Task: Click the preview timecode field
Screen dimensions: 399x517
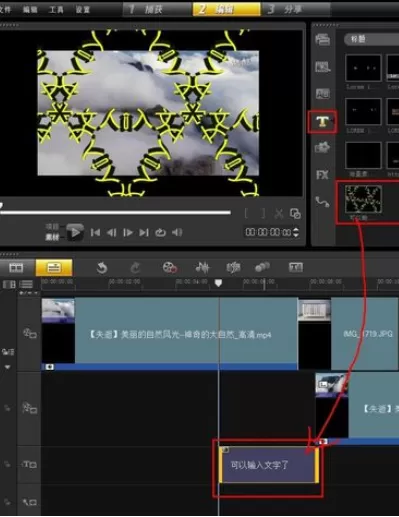Action: click(x=268, y=232)
